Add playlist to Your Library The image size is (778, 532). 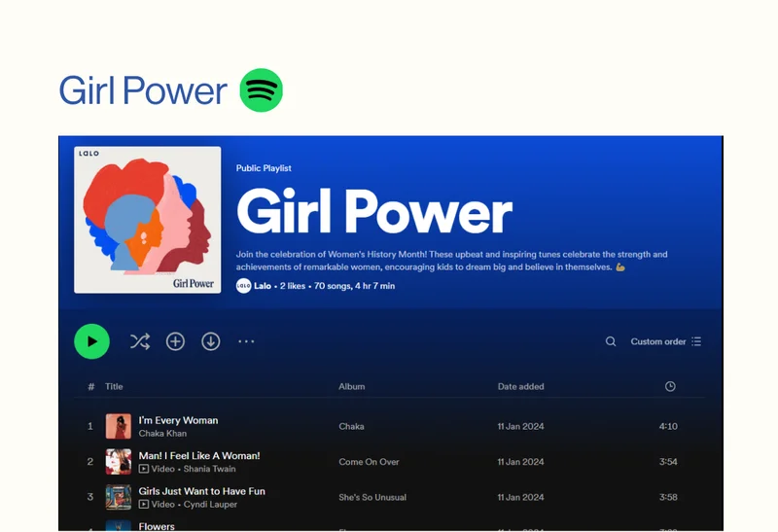coord(175,341)
